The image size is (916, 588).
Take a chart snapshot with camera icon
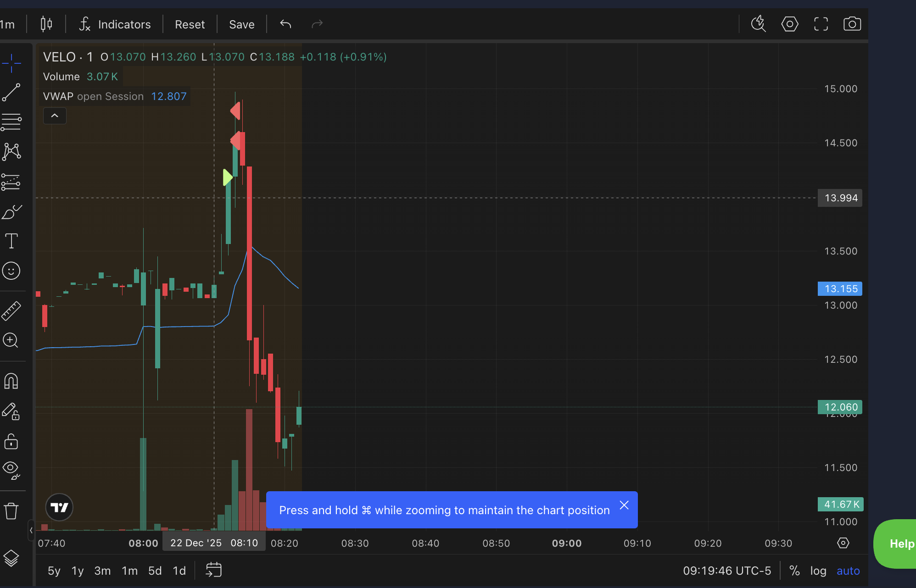[x=852, y=24]
